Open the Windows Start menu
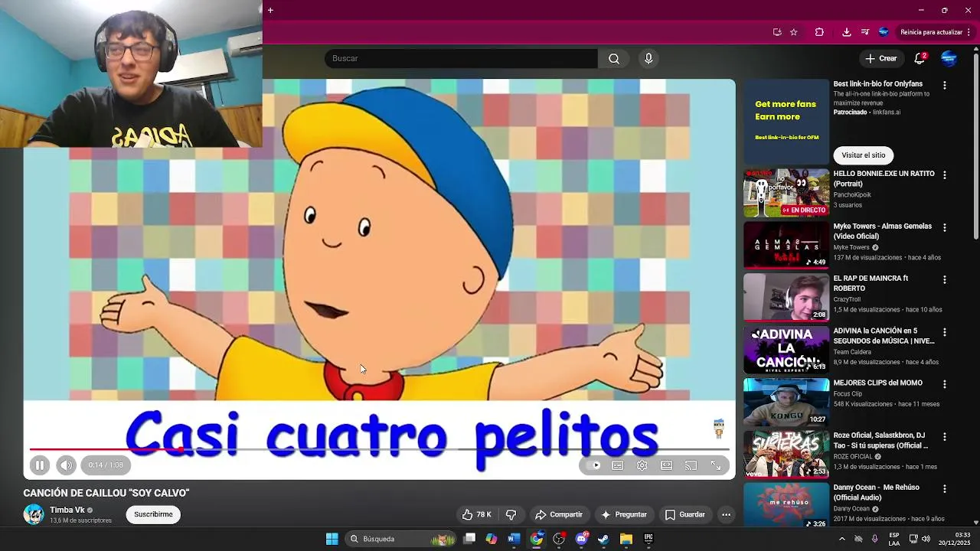Image resolution: width=980 pixels, height=551 pixels. click(x=332, y=539)
